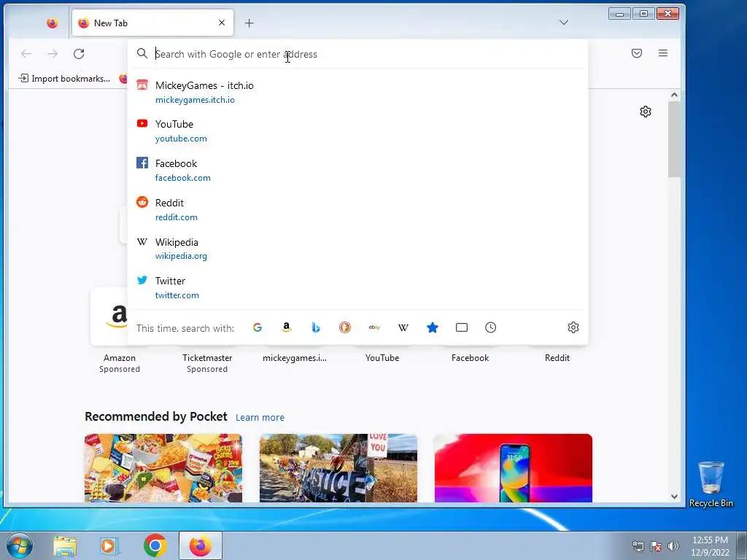Open Twitter suggestion in dropdown

[357, 287]
